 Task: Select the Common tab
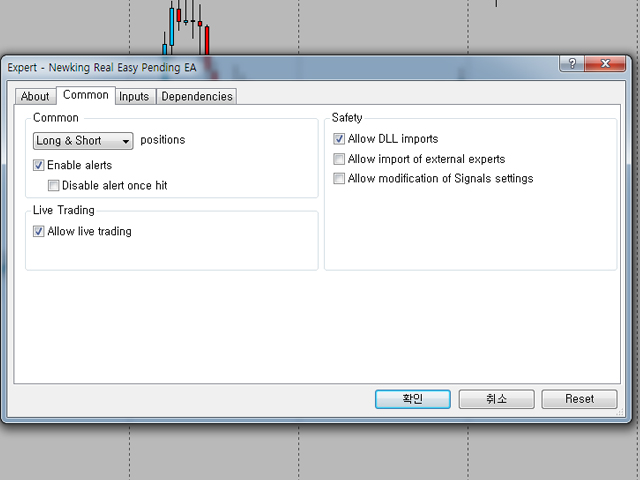point(86,95)
